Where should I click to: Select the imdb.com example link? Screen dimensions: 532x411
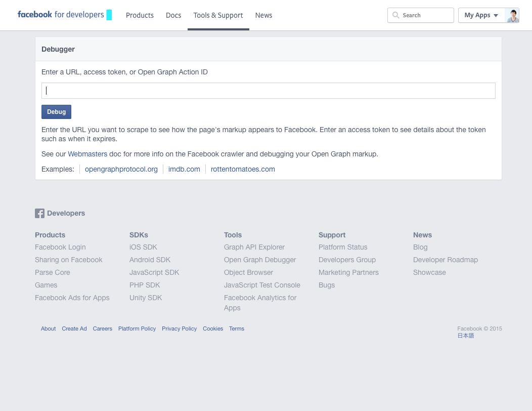(x=184, y=169)
